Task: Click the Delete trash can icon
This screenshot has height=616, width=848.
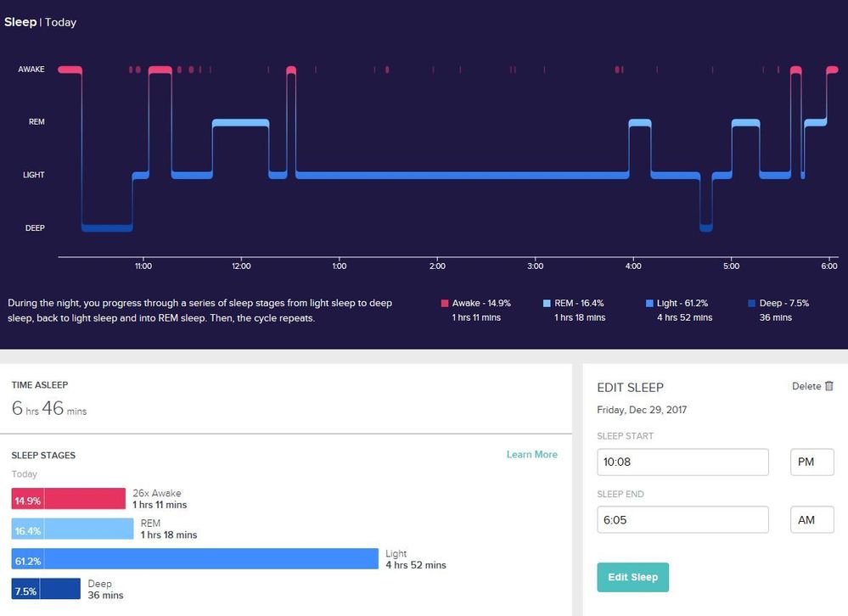Action: (829, 386)
